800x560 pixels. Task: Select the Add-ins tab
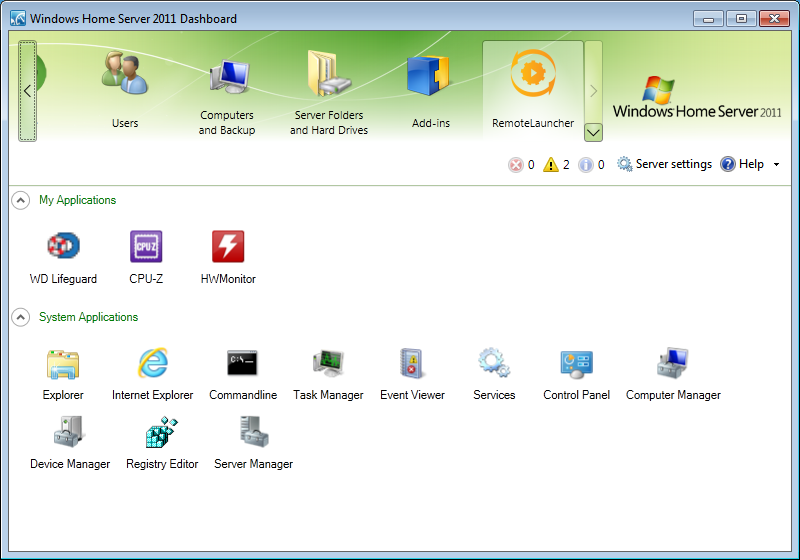(x=431, y=91)
